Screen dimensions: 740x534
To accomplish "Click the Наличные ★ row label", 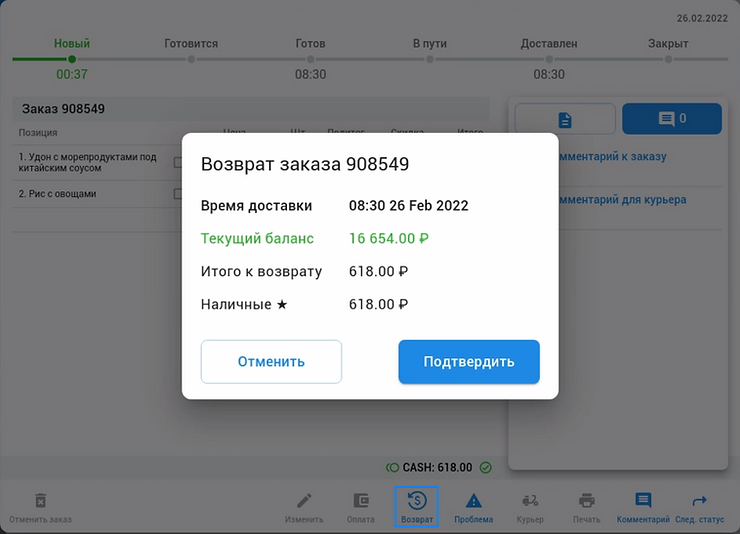I will point(244,304).
